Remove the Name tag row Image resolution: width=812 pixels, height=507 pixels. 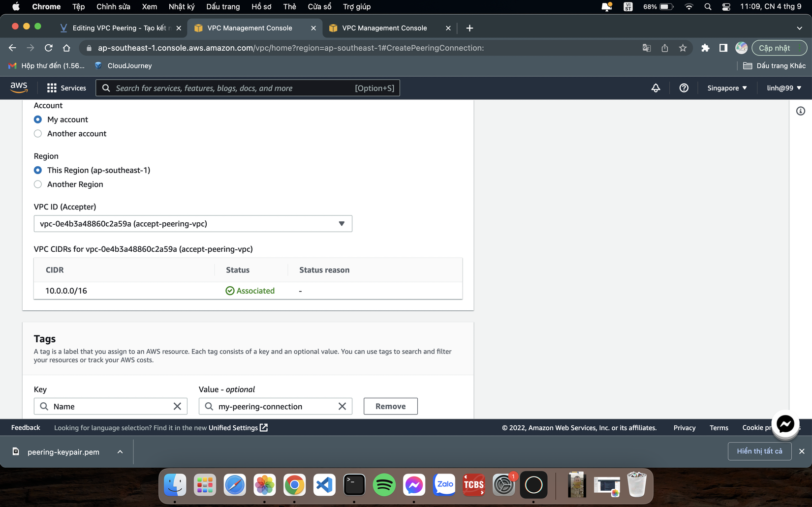pos(391,406)
